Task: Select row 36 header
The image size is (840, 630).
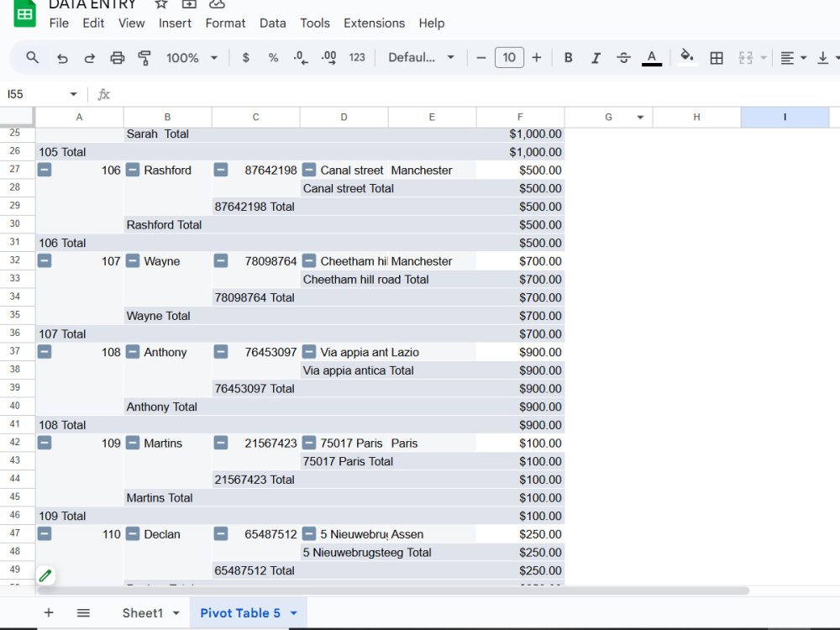Action: tap(17, 333)
